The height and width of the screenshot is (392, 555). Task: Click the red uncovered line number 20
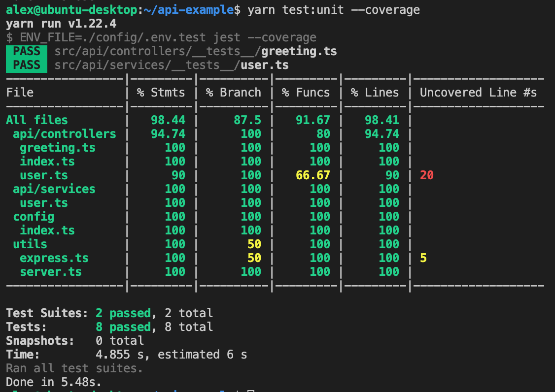pos(426,175)
